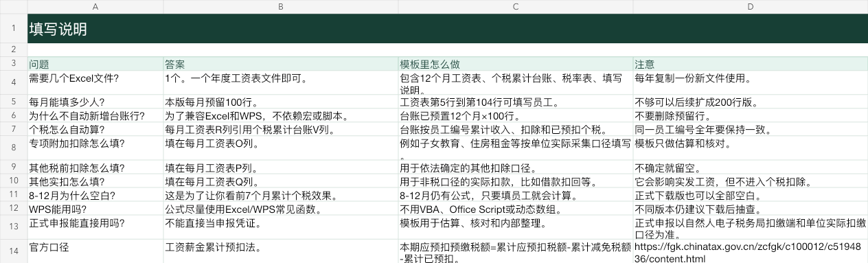Viewport: 868px width, 263px height.
Task: Select cell 填在每月工资表O列。
Action: point(281,149)
